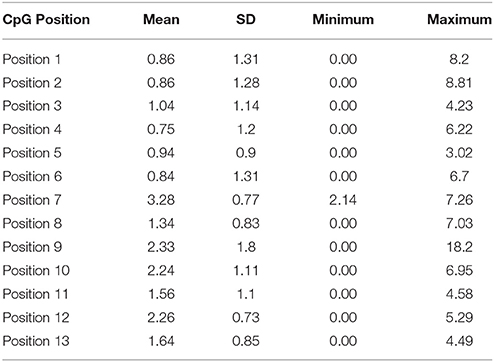Select mean value 0.75 for Position 4
The height and width of the screenshot is (362, 494).
[161, 129]
